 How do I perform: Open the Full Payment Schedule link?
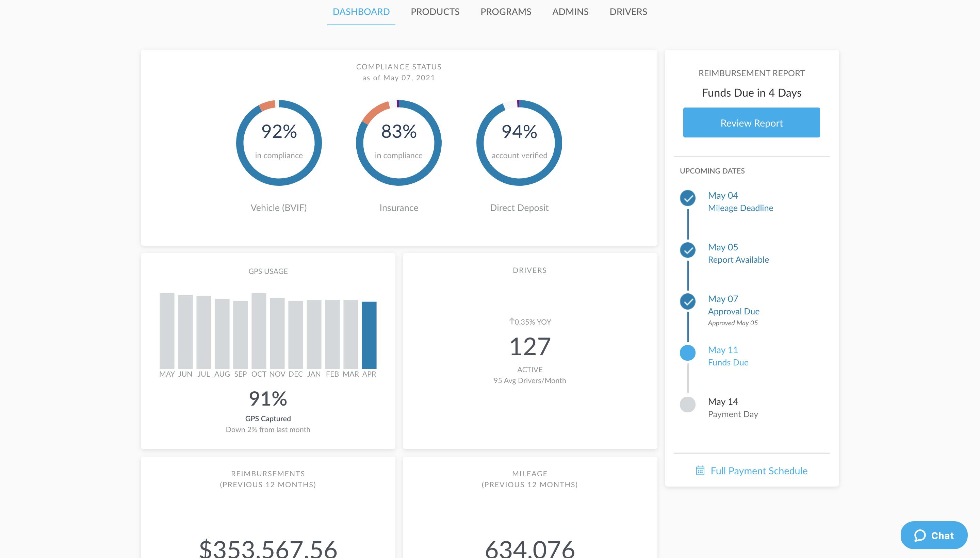pos(758,471)
